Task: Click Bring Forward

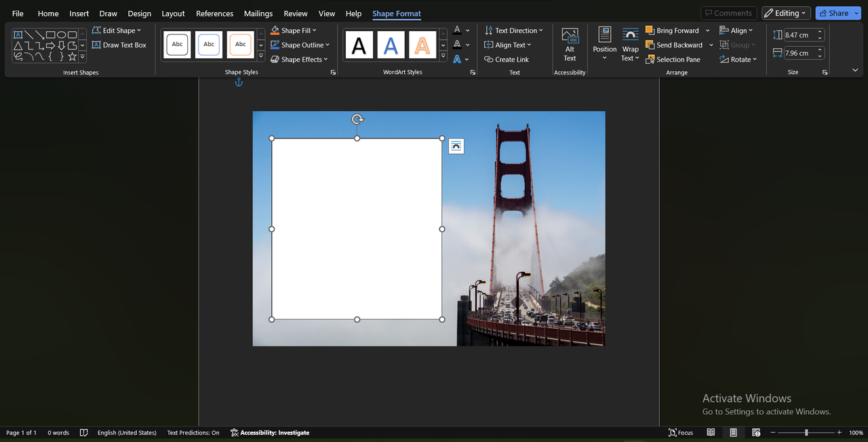Action: (672, 31)
